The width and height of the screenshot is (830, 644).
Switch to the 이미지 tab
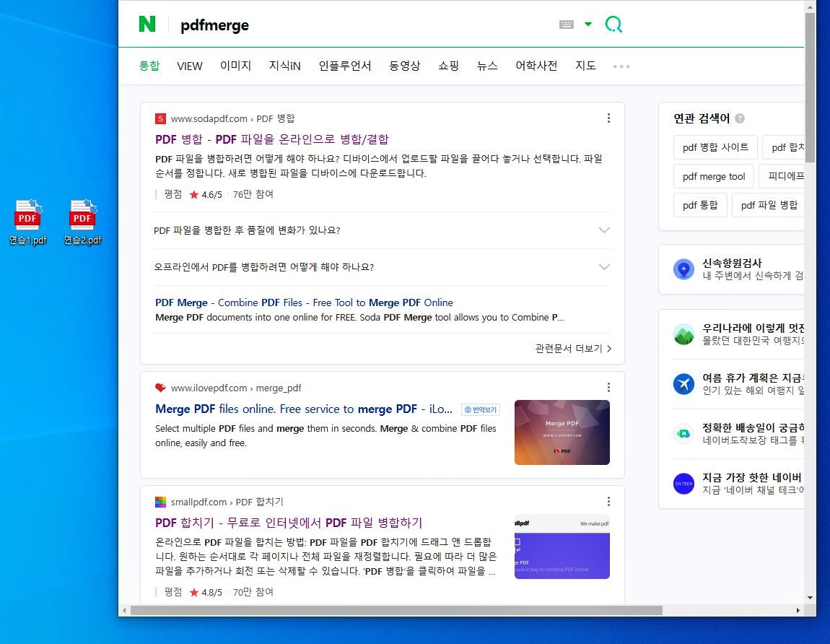[x=235, y=66]
